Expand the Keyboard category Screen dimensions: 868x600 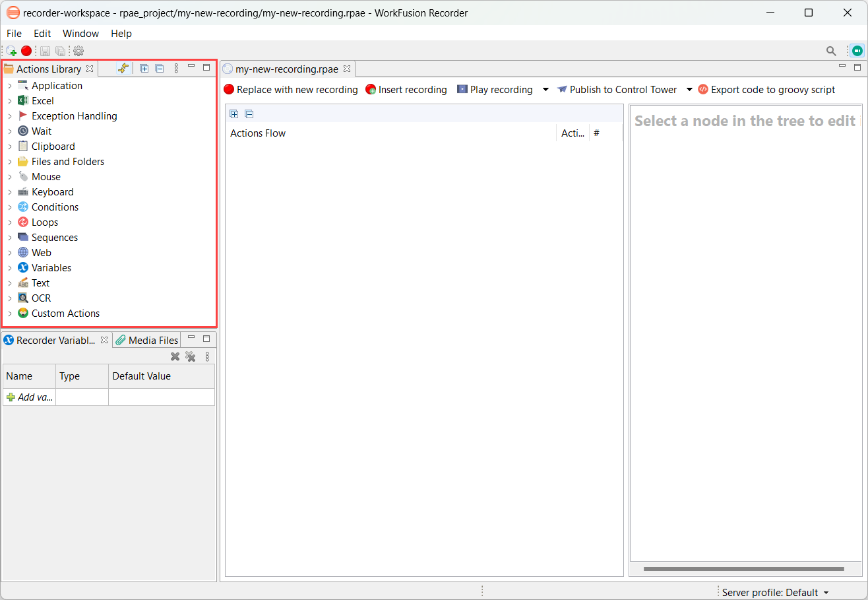pyautogui.click(x=10, y=192)
